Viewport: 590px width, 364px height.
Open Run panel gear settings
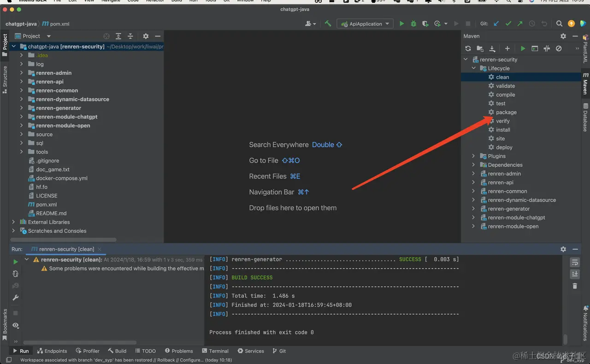tap(563, 249)
